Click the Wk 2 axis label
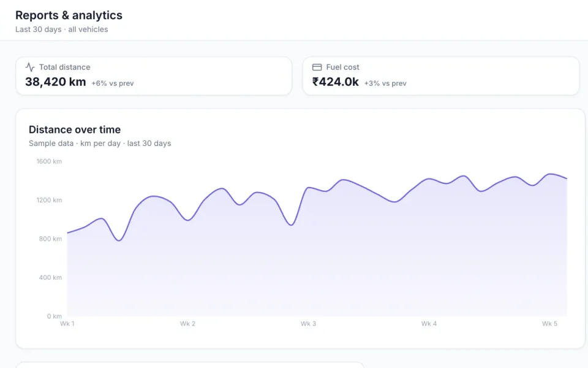588x368 pixels. pos(187,324)
